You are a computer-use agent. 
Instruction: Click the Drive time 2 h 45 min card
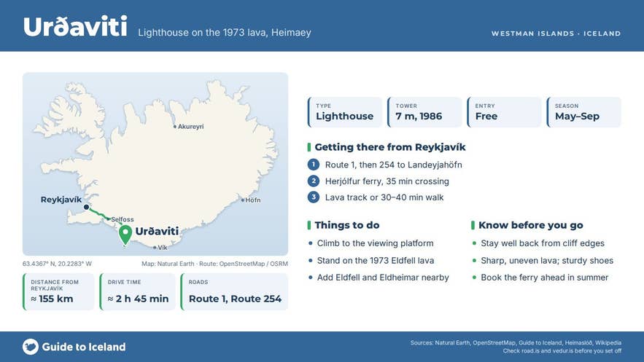138,292
